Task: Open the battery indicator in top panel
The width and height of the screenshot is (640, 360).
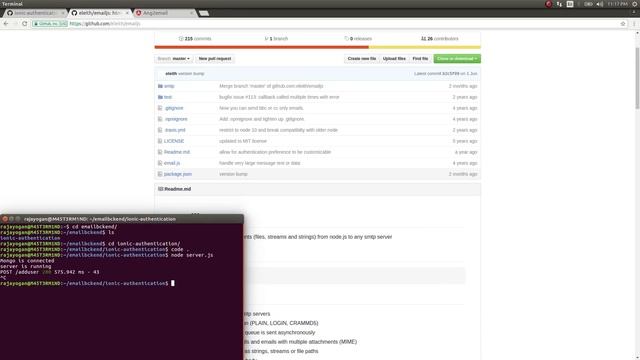Action: coord(588,4)
